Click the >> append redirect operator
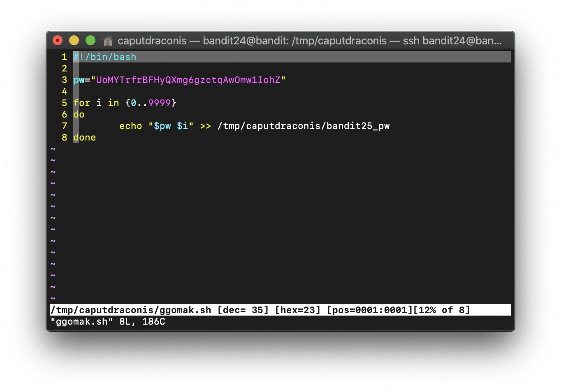The height and width of the screenshot is (392, 561). click(x=206, y=126)
